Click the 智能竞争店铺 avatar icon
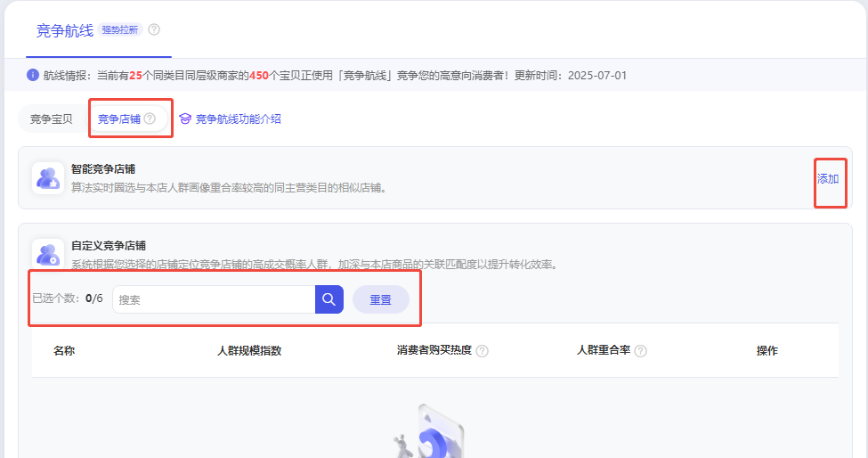Screen dimensions: 868x458 point(47,177)
